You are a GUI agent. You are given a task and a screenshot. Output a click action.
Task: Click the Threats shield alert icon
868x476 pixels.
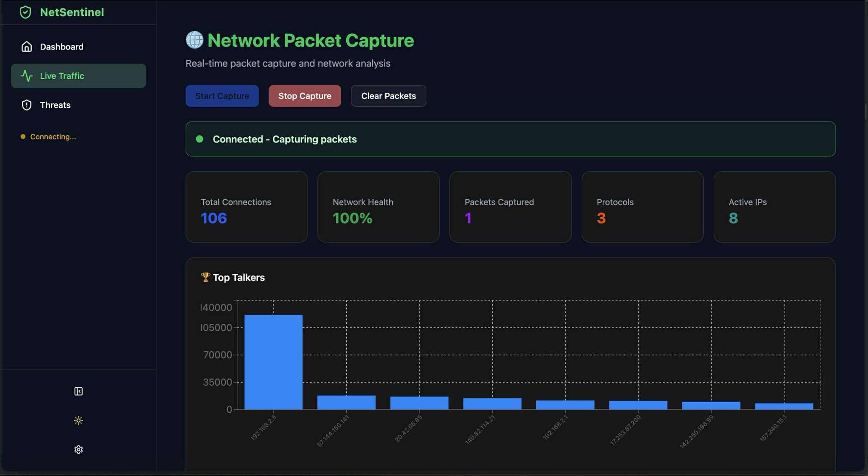[x=27, y=105]
